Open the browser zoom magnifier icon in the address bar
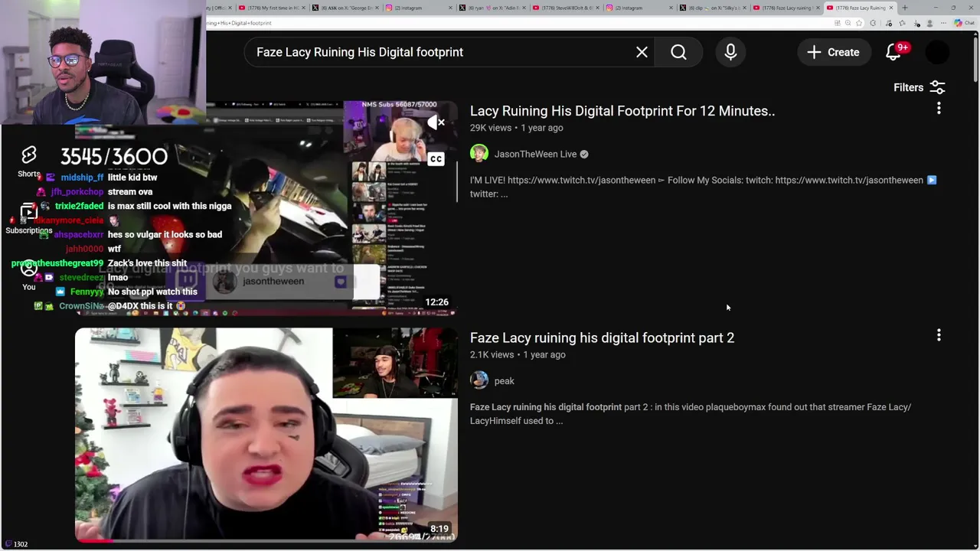This screenshot has width=980, height=551. point(848,23)
